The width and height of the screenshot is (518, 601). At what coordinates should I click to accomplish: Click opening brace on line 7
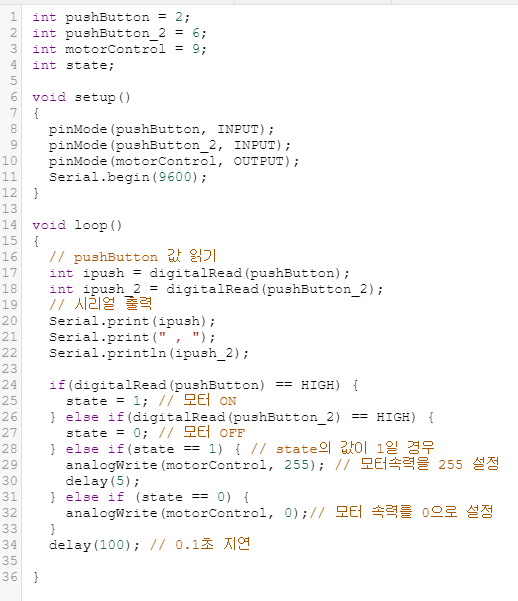pos(36,113)
